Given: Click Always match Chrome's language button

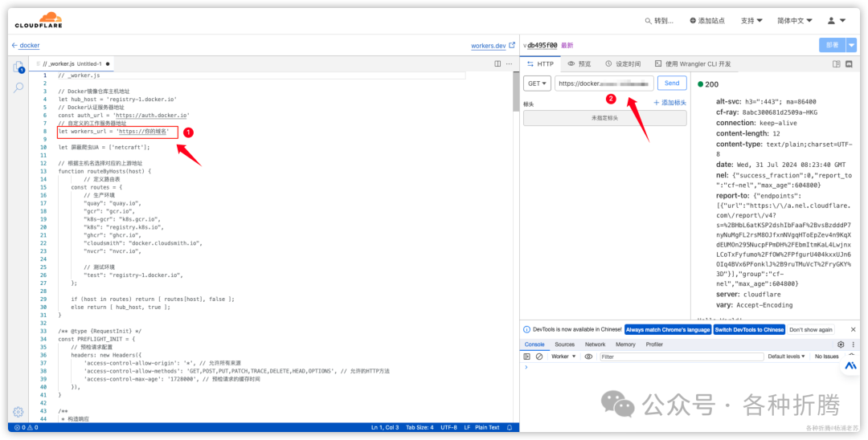Looking at the screenshot, I should 668,329.
